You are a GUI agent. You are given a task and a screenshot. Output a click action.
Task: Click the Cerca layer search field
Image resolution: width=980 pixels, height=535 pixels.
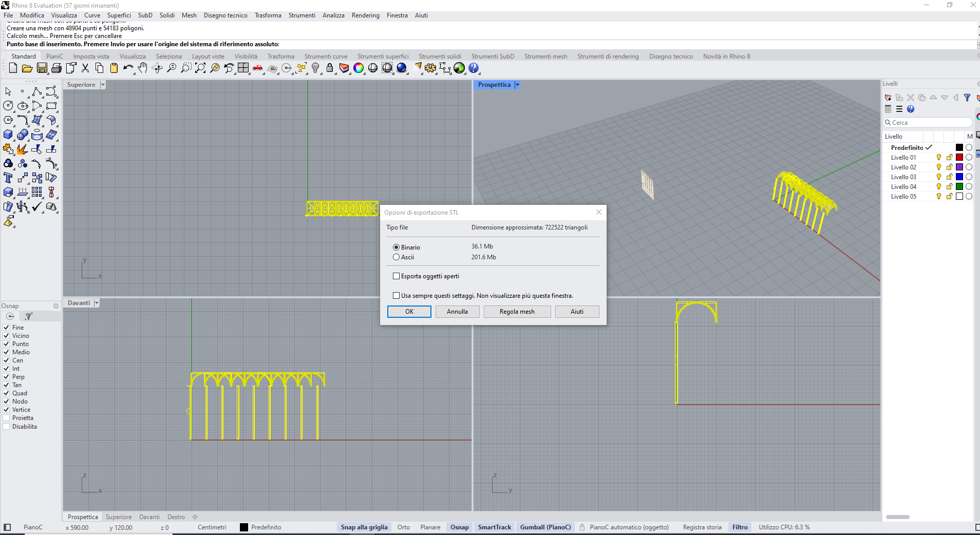click(x=931, y=123)
